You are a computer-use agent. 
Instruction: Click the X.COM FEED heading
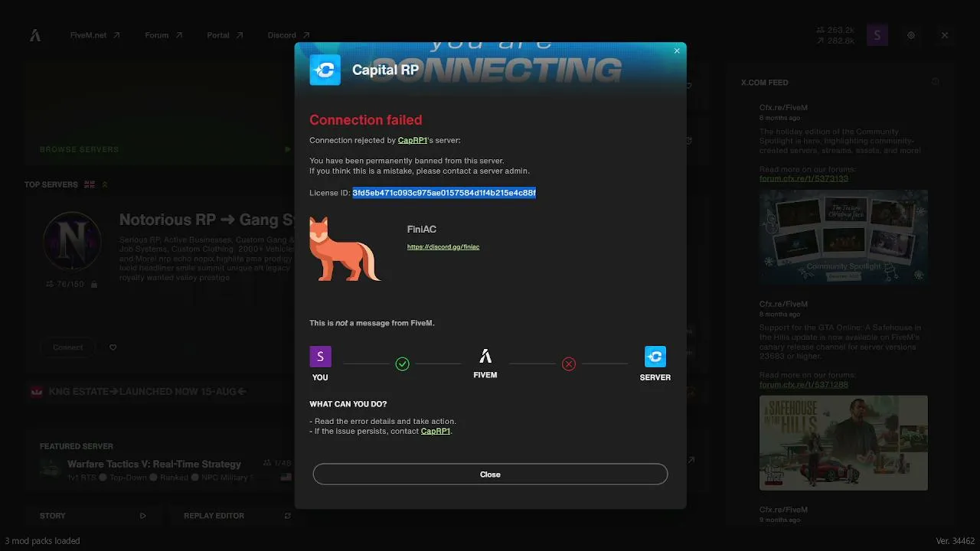pos(764,83)
